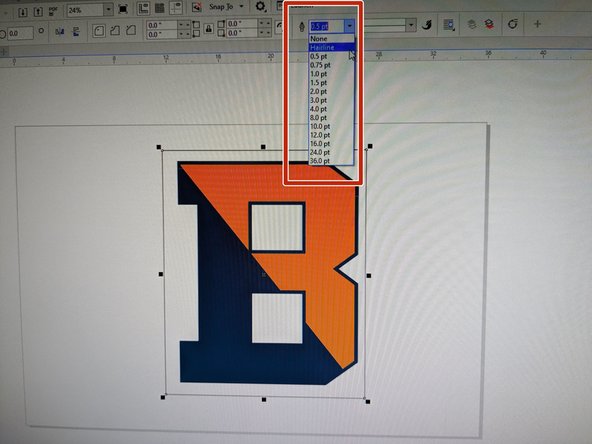Image resolution: width=592 pixels, height=444 pixels.
Task: Click the Import icon in the top toolbar
Action: [x=23, y=12]
